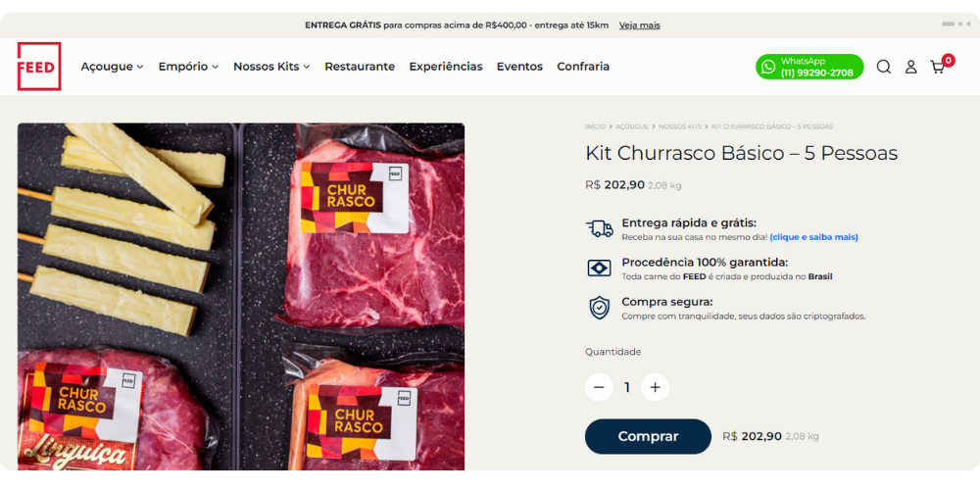Click the Brazil flag procedência icon
This screenshot has width=980, height=490.
600,269
